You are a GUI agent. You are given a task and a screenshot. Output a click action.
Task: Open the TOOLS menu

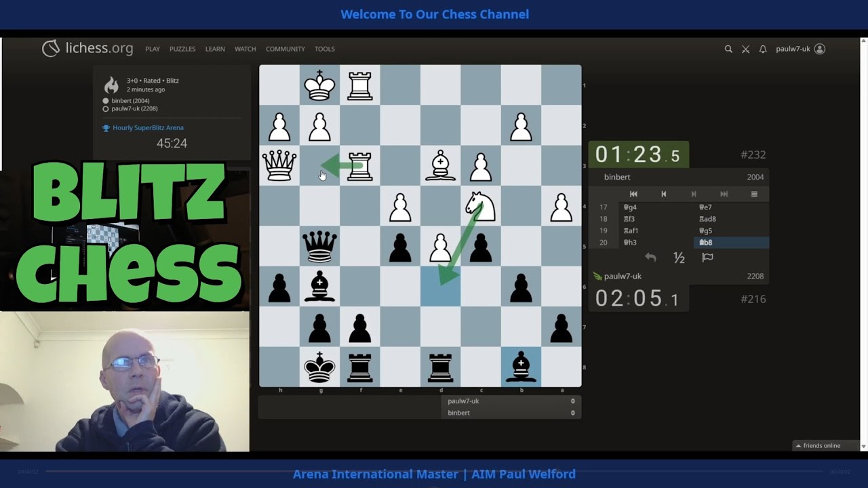point(325,49)
